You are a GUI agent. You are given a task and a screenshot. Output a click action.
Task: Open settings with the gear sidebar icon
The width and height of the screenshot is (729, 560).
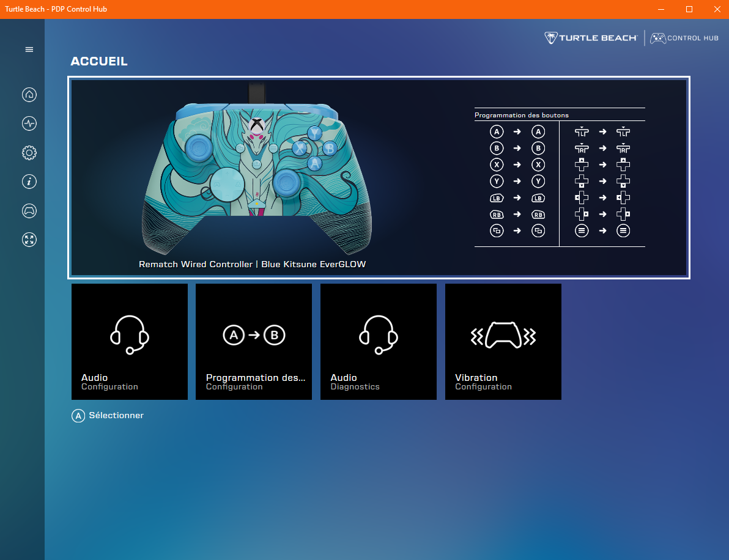[x=29, y=153]
